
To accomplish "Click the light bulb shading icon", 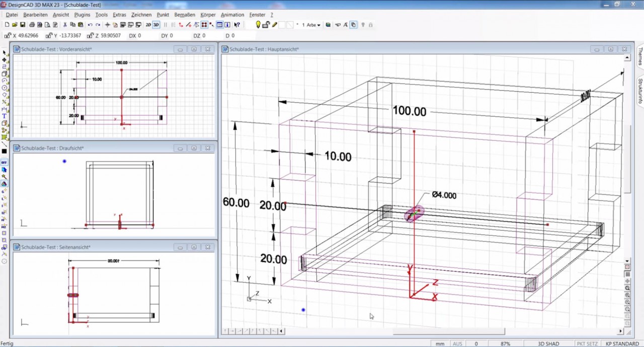I will [258, 25].
